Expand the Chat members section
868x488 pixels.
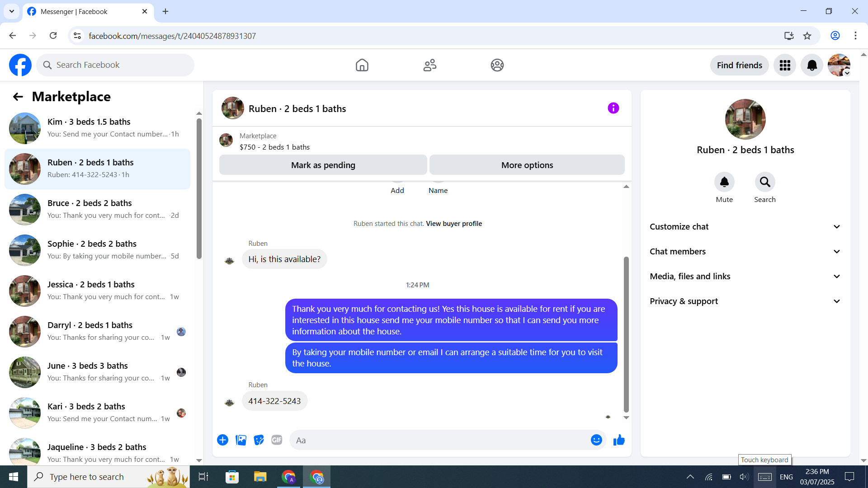tap(745, 252)
